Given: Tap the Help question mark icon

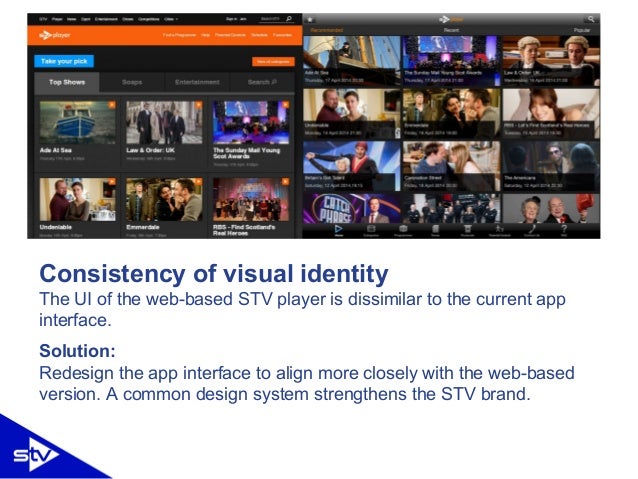Looking at the screenshot, I should (x=564, y=230).
